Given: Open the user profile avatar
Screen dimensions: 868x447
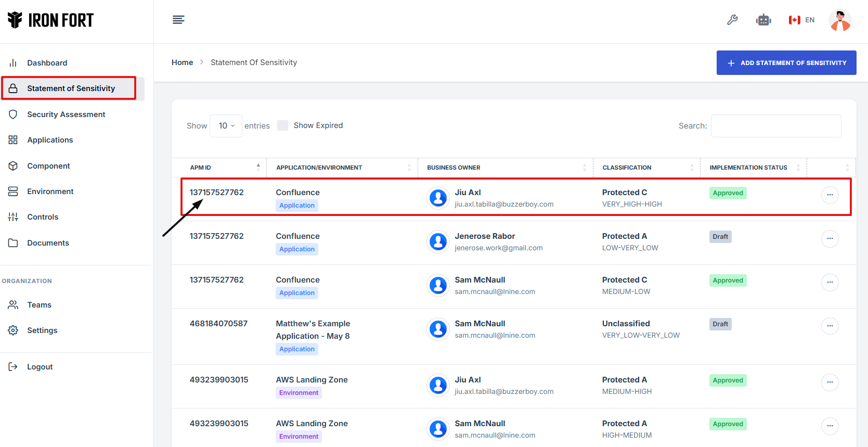Looking at the screenshot, I should pos(839,20).
